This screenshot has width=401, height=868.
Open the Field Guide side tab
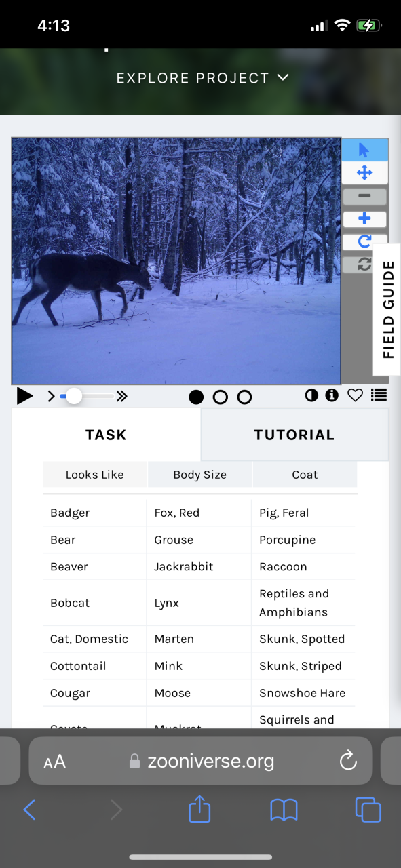click(x=387, y=310)
